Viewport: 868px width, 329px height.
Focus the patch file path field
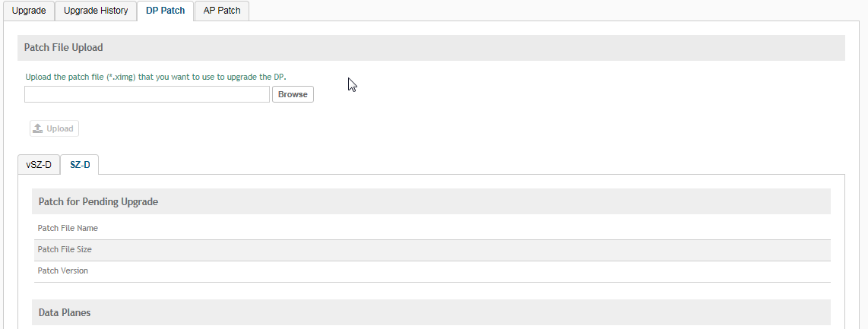coord(147,94)
